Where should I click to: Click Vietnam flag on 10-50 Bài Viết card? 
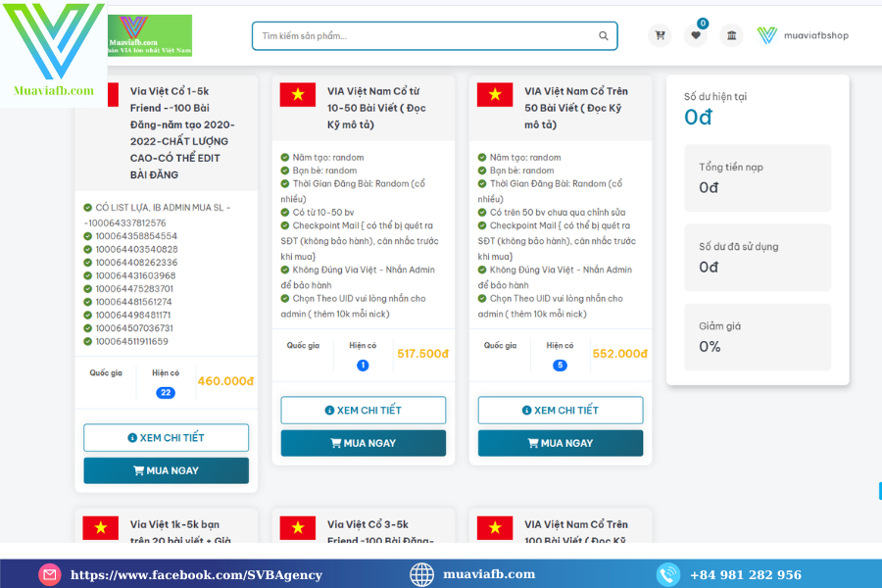(298, 94)
